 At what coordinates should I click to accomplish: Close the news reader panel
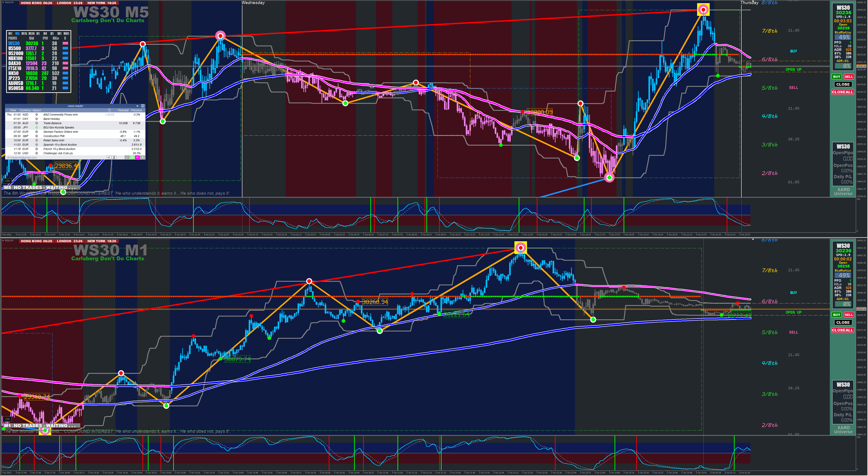point(142,106)
